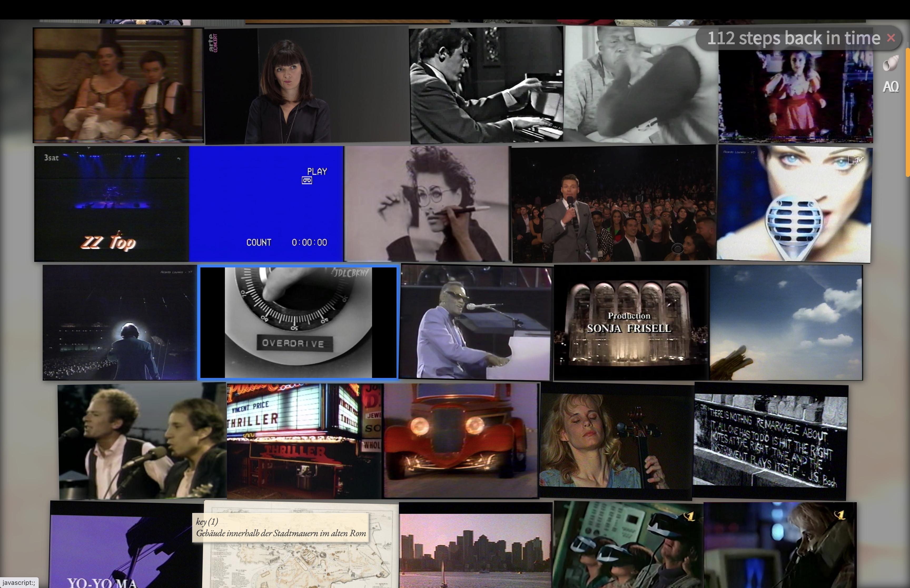
Task: Click the seashell icon on the right
Action: tap(891, 63)
